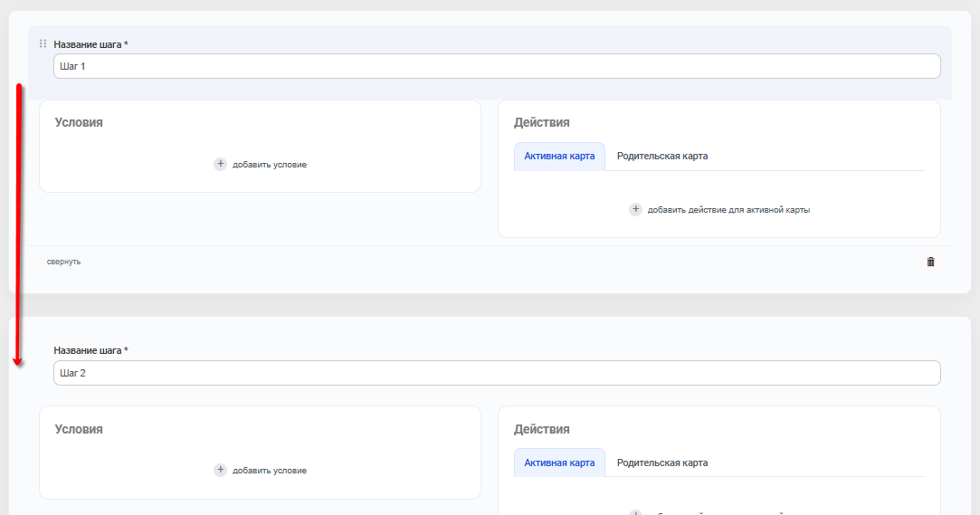
Task: Click 'добавить условие' text link in Шаг 2
Action: pos(269,471)
